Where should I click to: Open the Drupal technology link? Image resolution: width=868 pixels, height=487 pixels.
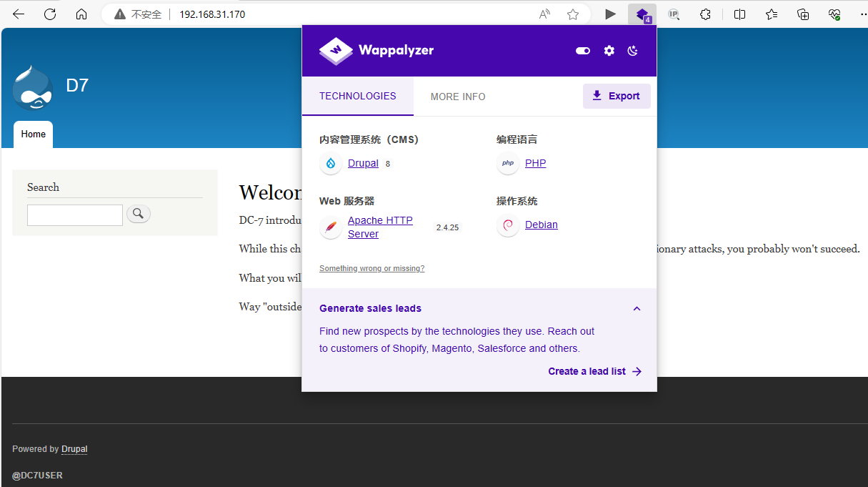(x=363, y=163)
